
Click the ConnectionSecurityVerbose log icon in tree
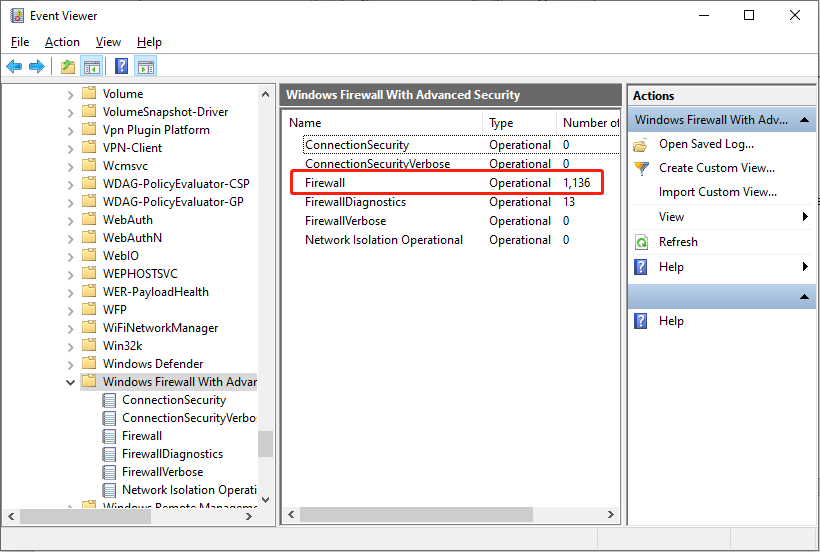(109, 418)
